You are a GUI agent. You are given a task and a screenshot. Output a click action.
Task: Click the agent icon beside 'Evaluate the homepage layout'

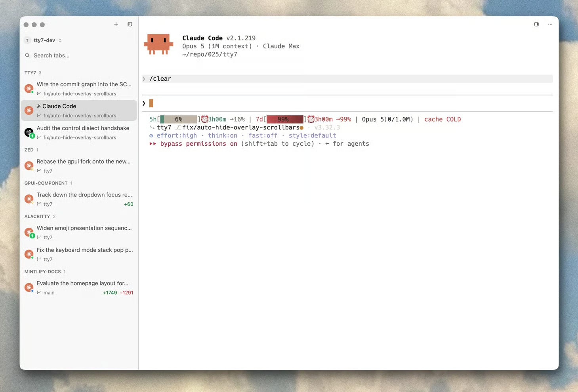[29, 287]
